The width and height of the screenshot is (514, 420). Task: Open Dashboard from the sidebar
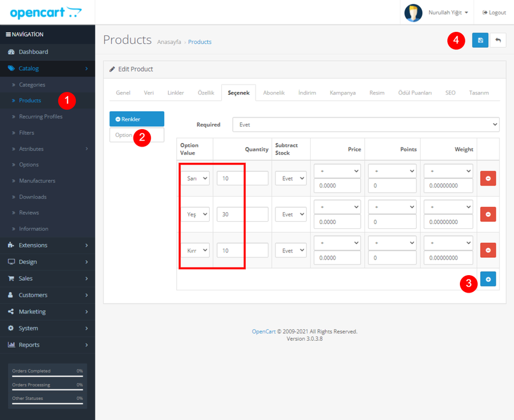point(33,52)
